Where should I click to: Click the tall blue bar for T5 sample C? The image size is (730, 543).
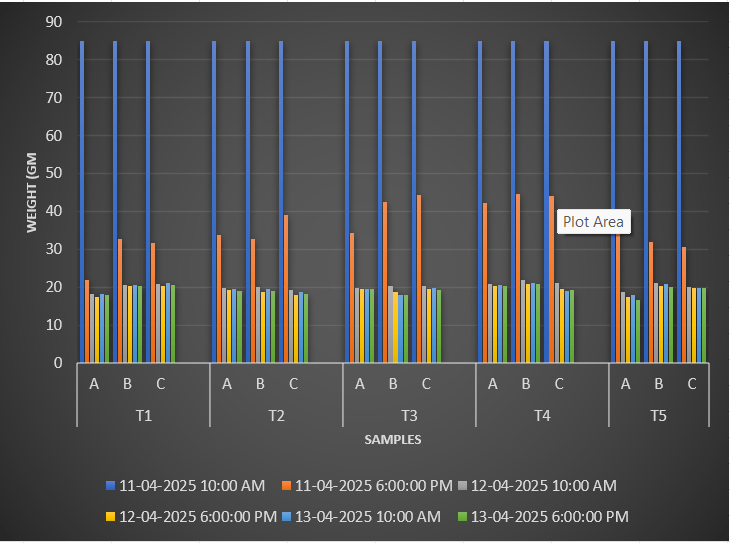679,200
